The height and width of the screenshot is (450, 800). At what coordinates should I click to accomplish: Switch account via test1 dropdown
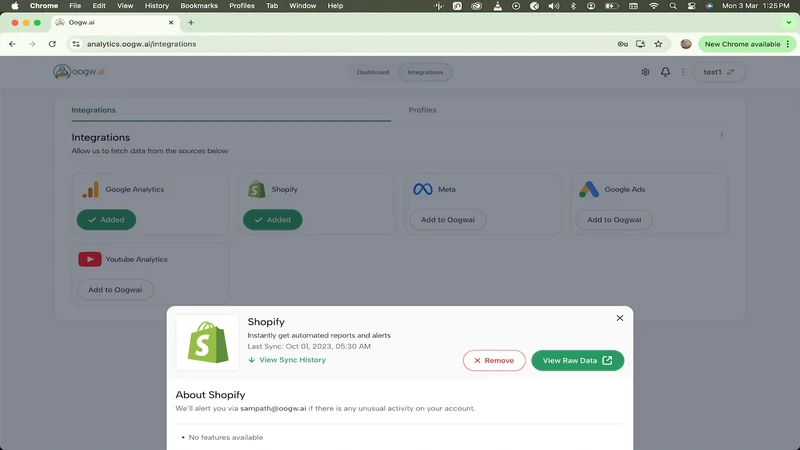pos(719,72)
